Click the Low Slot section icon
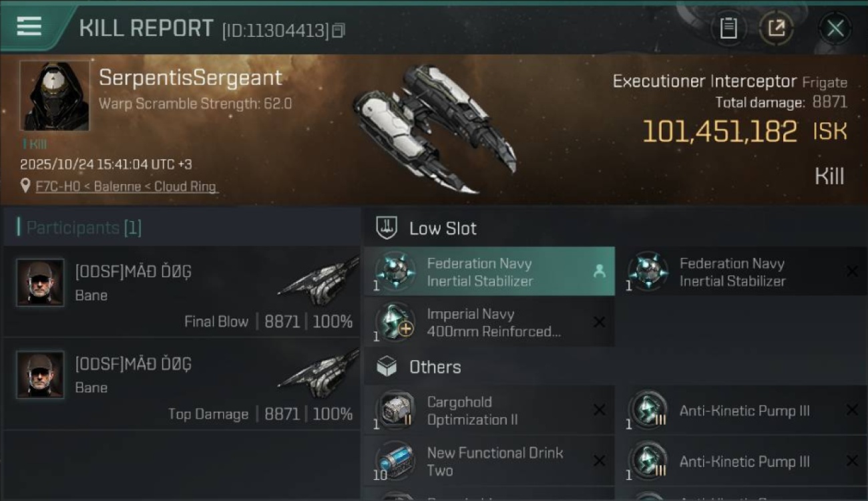Screen dimensions: 868x501 click(387, 228)
